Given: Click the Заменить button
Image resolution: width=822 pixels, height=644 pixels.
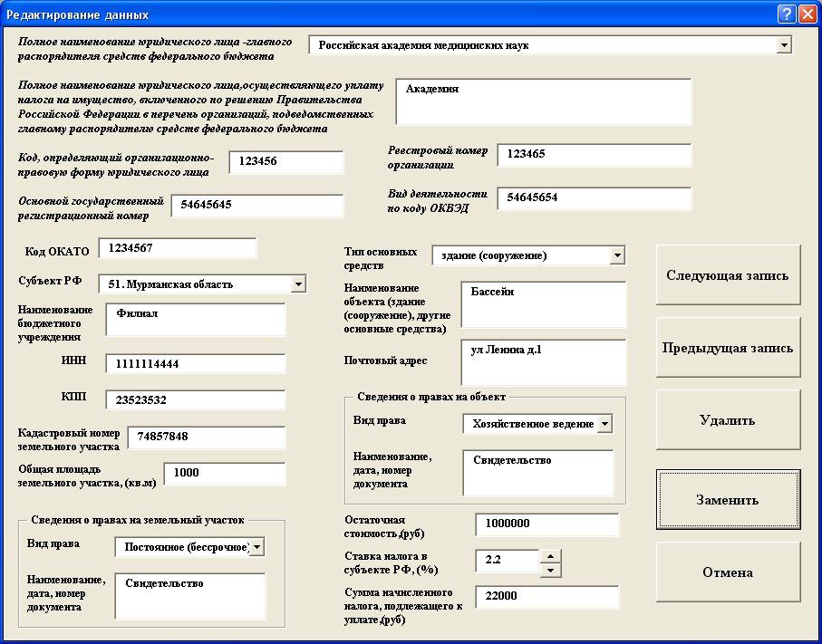Looking at the screenshot, I should click(x=728, y=499).
